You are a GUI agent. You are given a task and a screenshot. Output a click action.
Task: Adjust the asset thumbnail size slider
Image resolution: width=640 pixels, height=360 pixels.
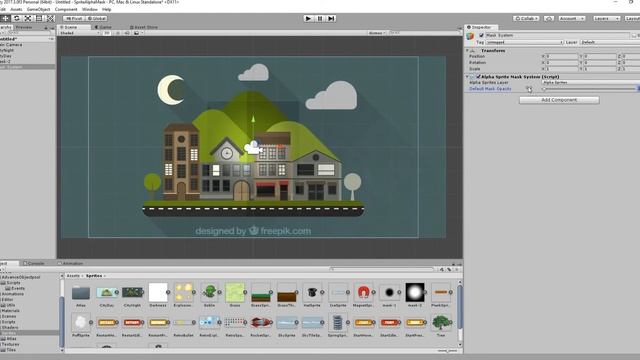pyautogui.click(x=447, y=350)
